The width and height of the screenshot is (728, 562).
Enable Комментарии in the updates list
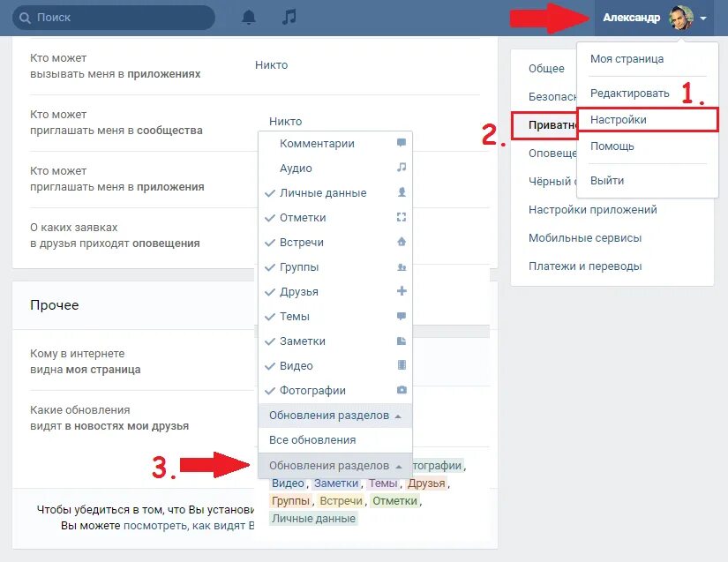point(334,144)
